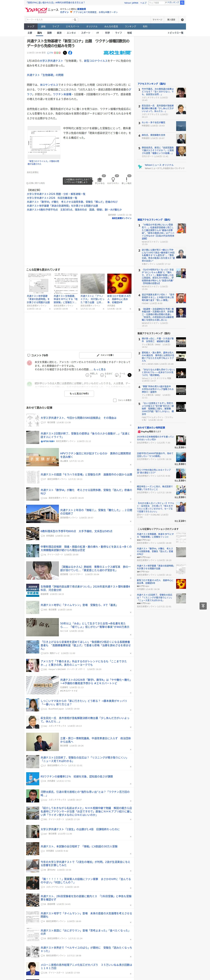Open the 共通テストの国語「モラハラ夫登場」article
Image resolution: width=210 pixels, height=980 pixels.
pyautogui.click(x=87, y=474)
